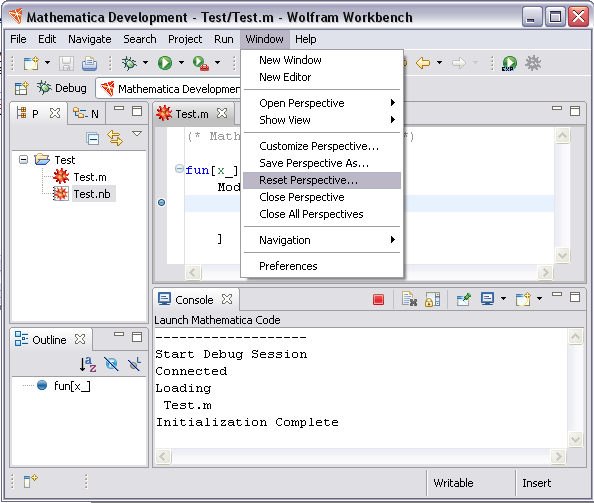Click the Open Perspective icon

(22, 88)
